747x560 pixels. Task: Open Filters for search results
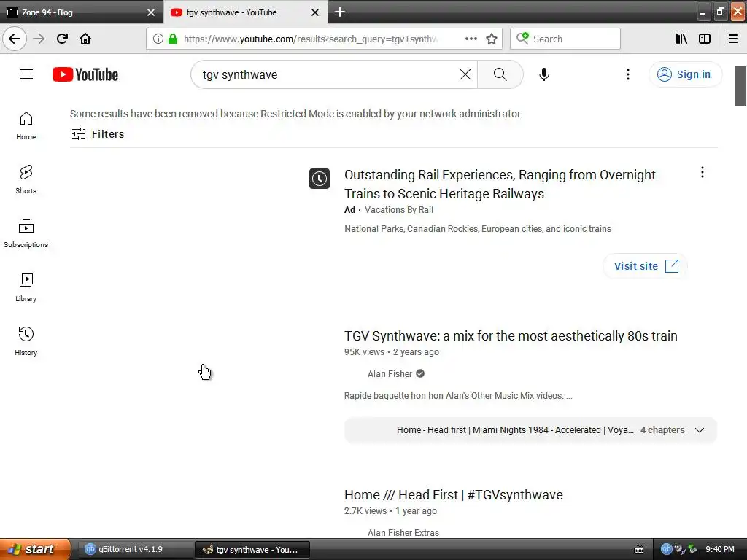click(98, 134)
